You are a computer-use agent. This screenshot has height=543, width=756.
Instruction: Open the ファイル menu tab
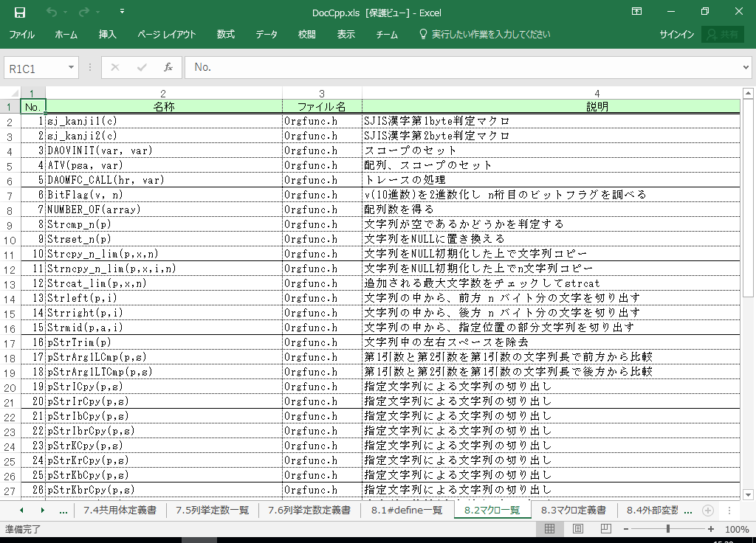coord(21,35)
